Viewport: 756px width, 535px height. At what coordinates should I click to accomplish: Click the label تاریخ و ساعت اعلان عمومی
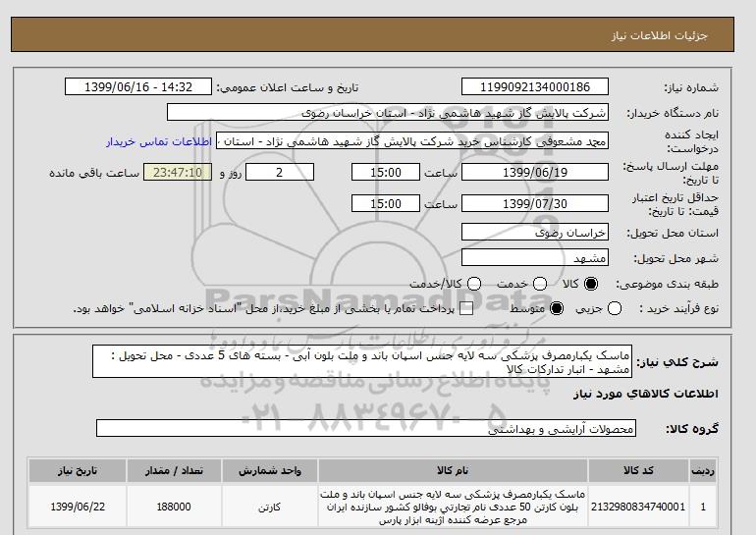tap(288, 87)
